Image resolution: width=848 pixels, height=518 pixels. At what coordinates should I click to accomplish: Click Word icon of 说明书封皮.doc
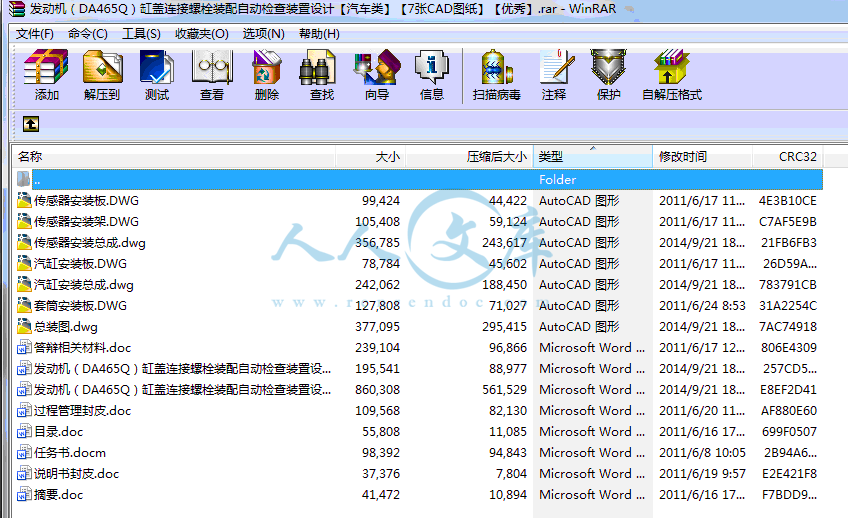[x=24, y=474]
